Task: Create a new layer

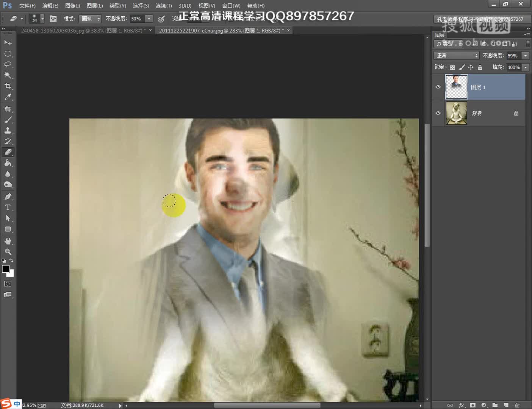Action: tap(506, 405)
